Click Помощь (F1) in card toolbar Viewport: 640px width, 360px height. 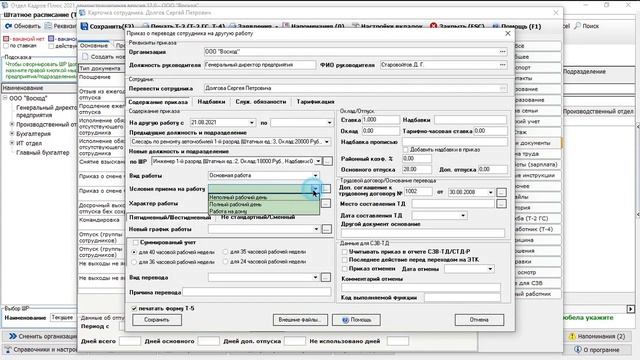click(x=517, y=26)
